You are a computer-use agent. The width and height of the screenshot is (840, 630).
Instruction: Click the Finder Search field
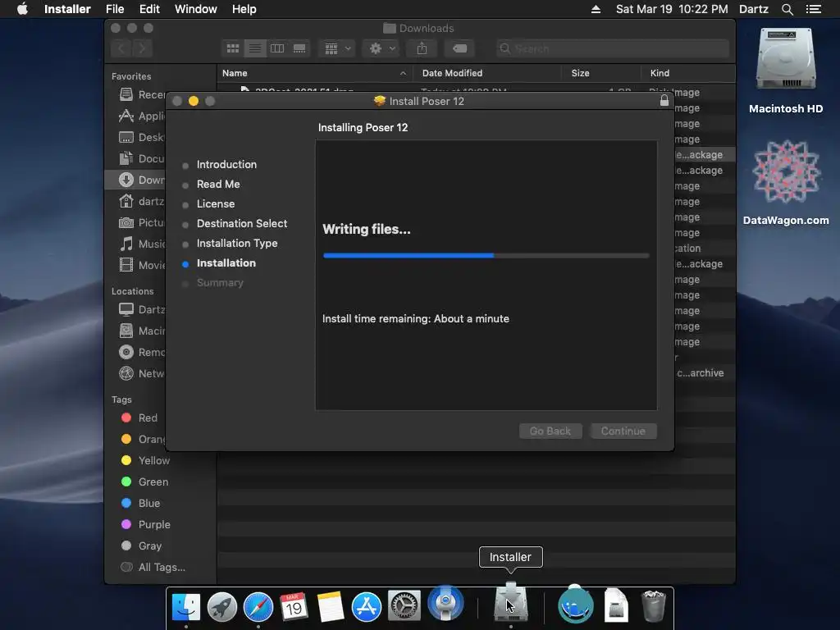pyautogui.click(x=612, y=48)
